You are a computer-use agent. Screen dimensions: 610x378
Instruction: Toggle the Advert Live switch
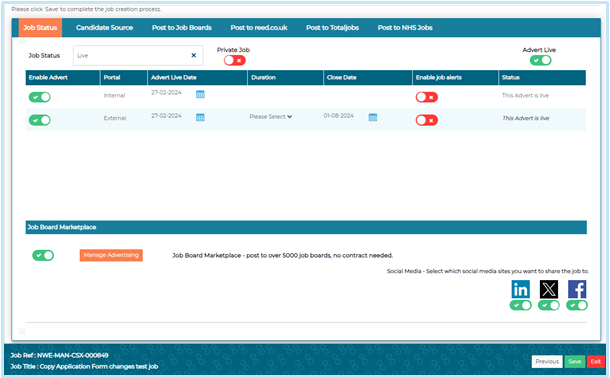(540, 60)
